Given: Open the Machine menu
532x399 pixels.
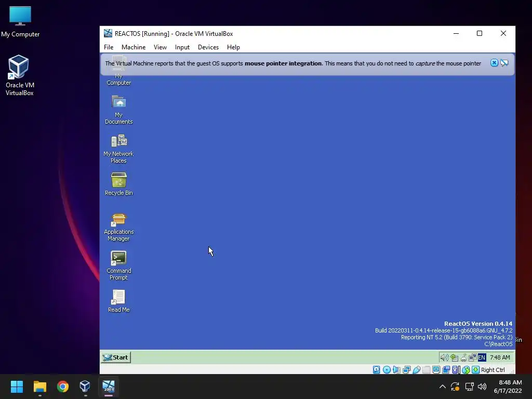Looking at the screenshot, I should [x=134, y=47].
